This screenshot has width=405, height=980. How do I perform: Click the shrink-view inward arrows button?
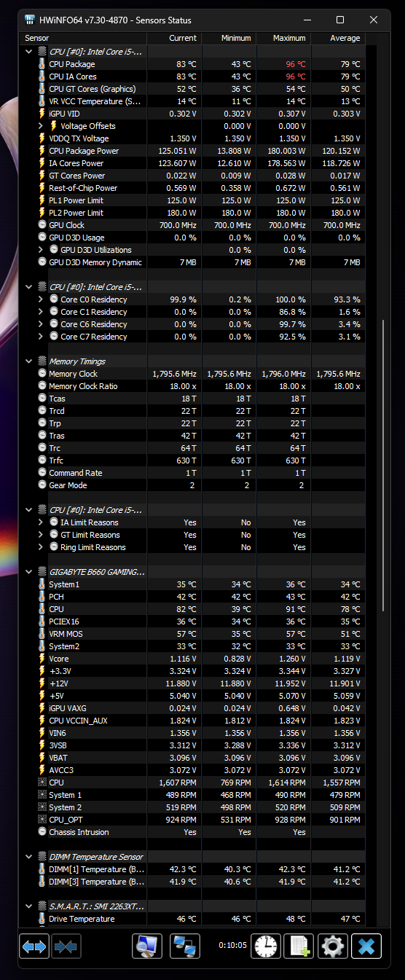click(67, 946)
